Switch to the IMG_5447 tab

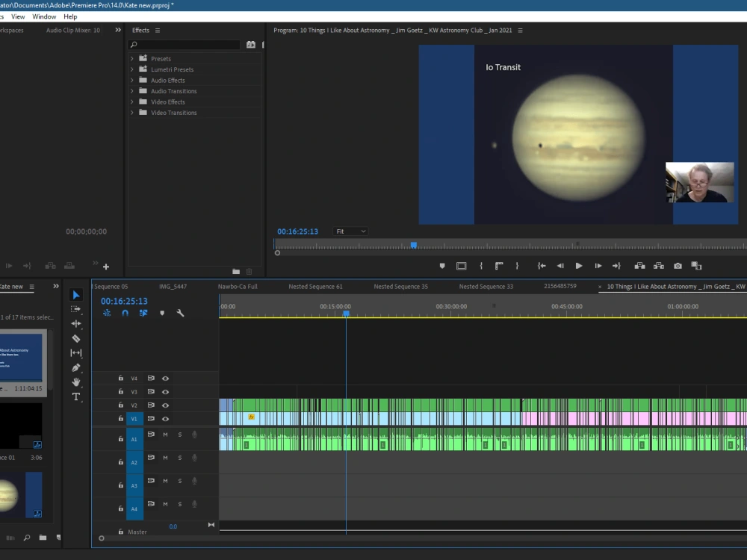[x=173, y=287]
